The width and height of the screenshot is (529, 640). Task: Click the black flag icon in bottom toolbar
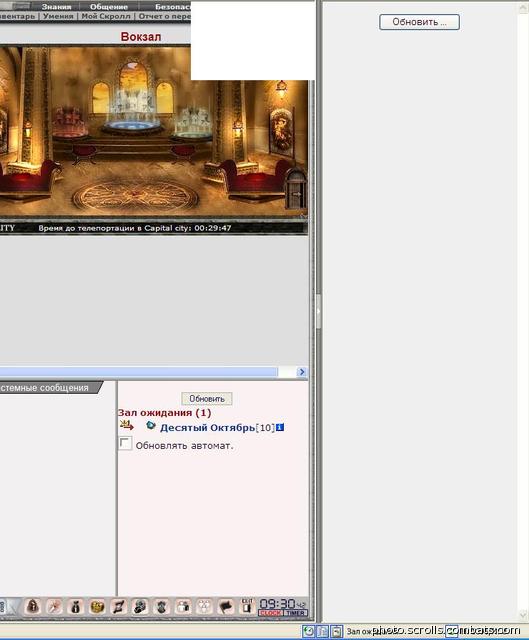click(x=225, y=607)
